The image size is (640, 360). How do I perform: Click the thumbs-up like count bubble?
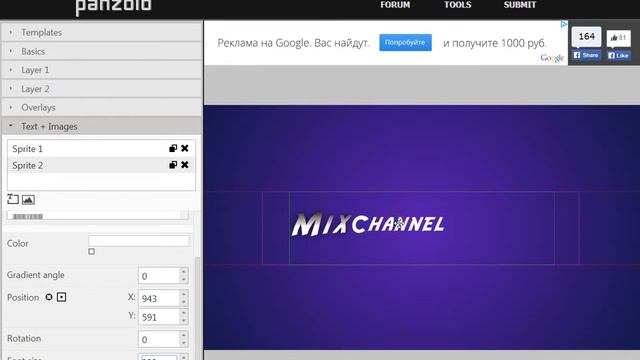click(x=619, y=38)
